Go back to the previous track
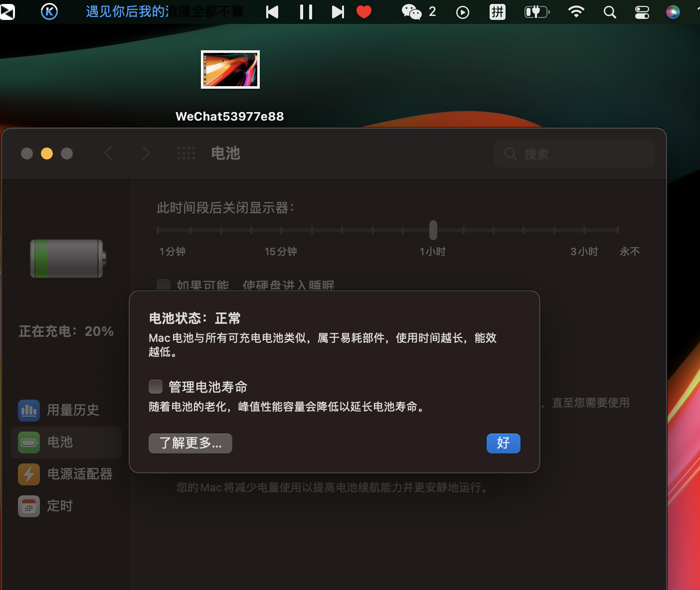Image resolution: width=700 pixels, height=590 pixels. 272,12
